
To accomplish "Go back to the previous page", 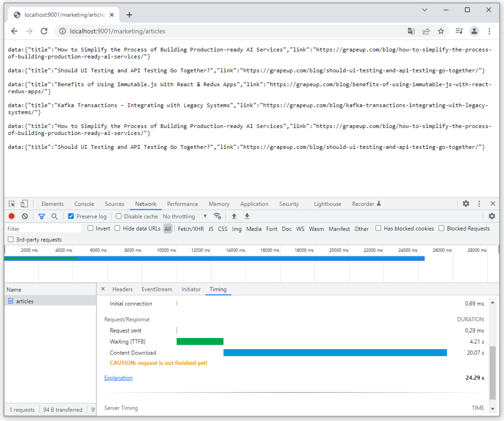I will pos(14,31).
